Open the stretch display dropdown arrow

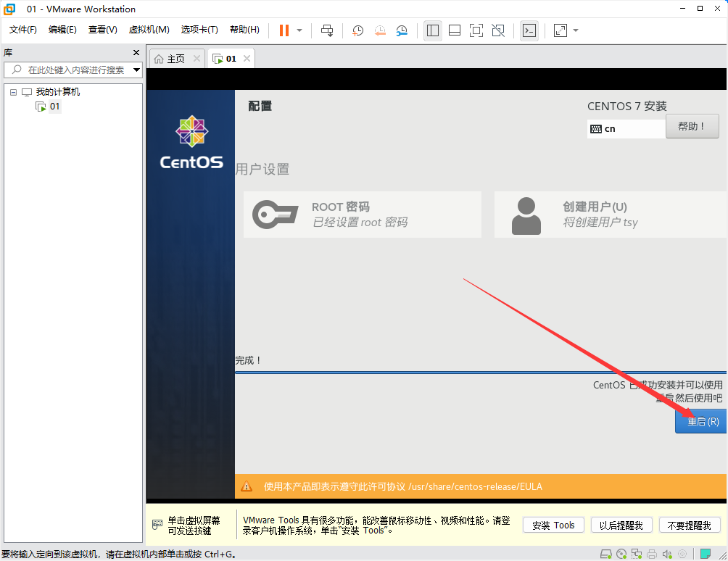coord(576,30)
